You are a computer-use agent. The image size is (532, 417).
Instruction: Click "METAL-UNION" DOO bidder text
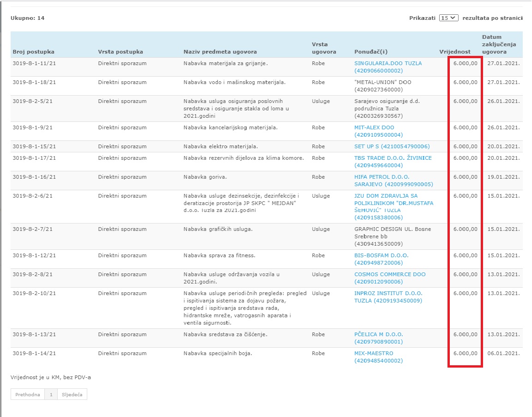pos(383,86)
